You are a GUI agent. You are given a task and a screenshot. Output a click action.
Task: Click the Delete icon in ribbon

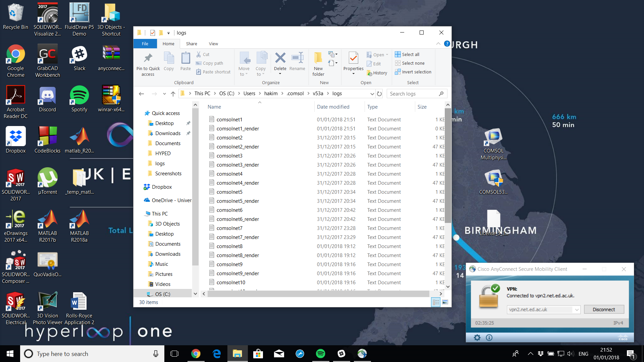[x=280, y=58]
